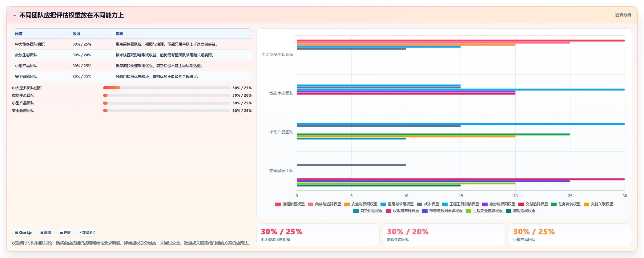
Task: Open the 30% / 25% 小型产品团队 data card
Action: [x=570, y=235]
